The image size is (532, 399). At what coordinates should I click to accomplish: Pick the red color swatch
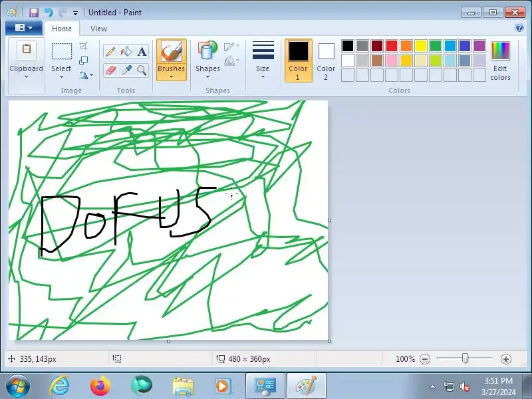tap(392, 46)
